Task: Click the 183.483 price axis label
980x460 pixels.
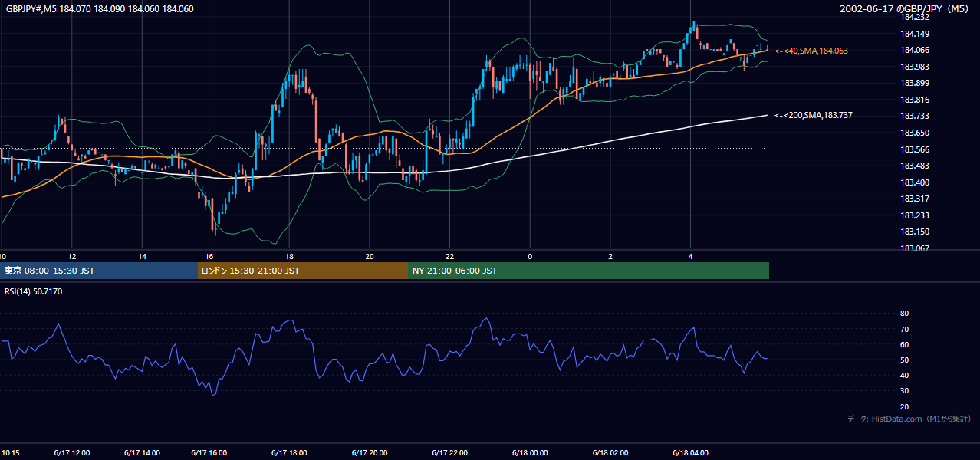Action: tap(915, 166)
